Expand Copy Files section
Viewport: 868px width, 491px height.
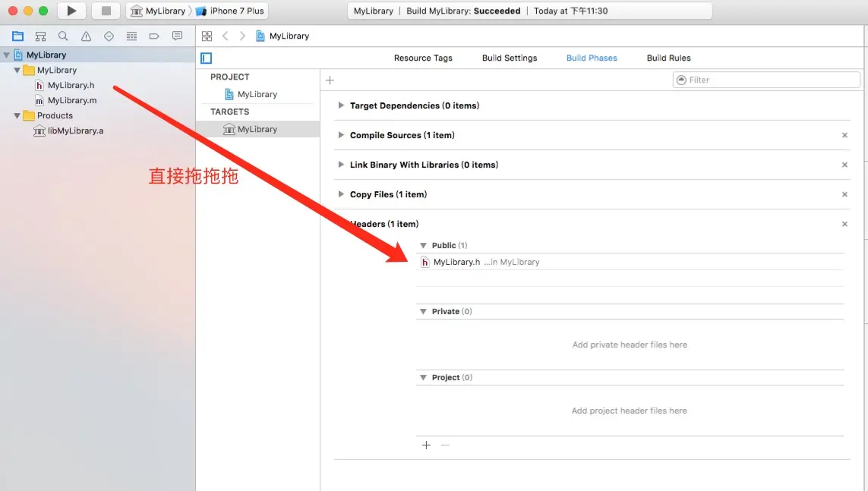point(341,194)
